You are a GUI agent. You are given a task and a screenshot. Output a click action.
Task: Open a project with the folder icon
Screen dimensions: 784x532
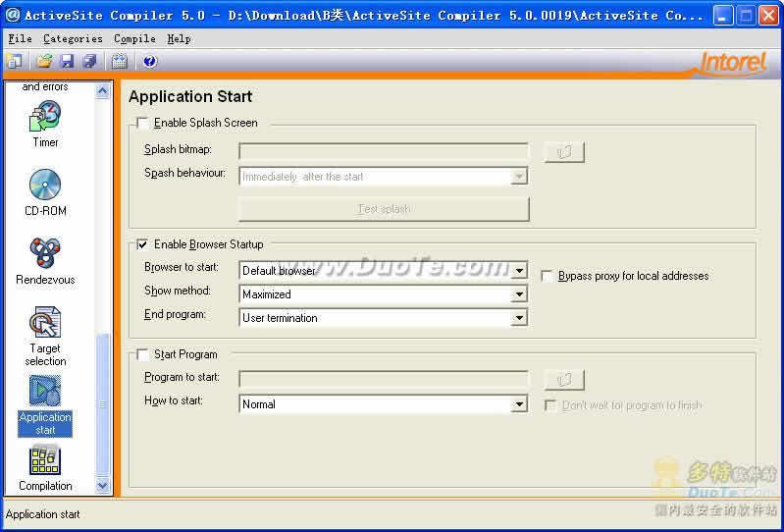(x=44, y=61)
